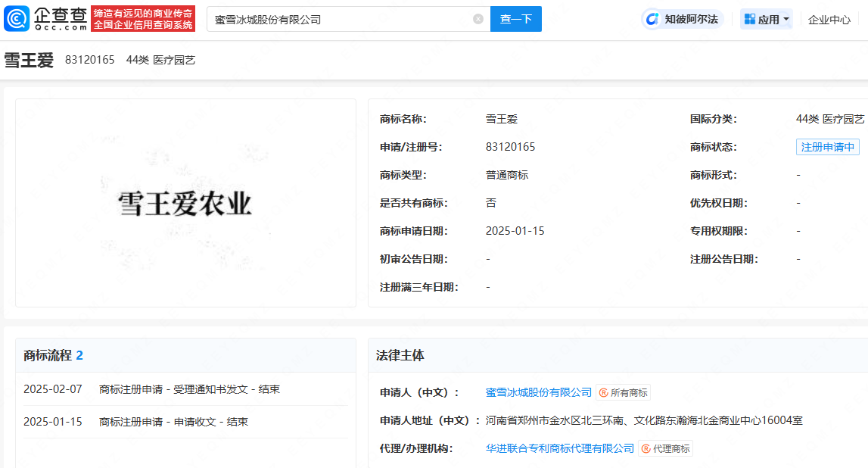Open the Qcc.com logo homepage
Image resolution: width=868 pixels, height=468 pixels.
click(45, 18)
